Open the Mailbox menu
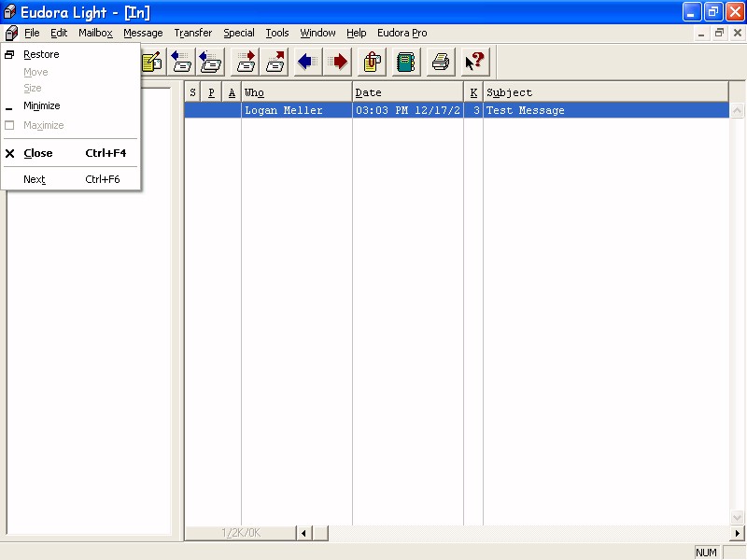747x560 pixels. [96, 33]
